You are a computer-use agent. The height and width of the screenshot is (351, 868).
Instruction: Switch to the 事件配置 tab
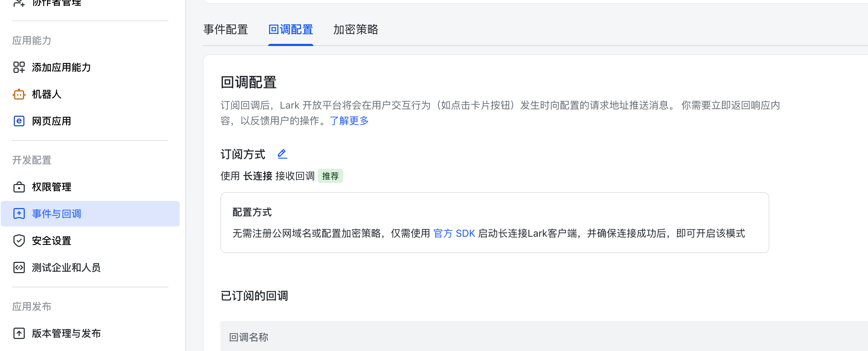point(226,29)
